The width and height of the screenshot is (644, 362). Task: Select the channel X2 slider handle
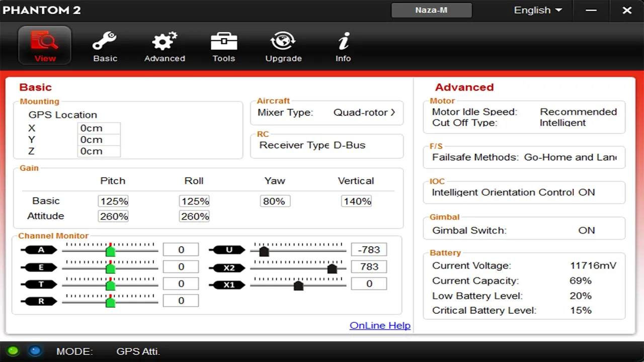pos(332,268)
